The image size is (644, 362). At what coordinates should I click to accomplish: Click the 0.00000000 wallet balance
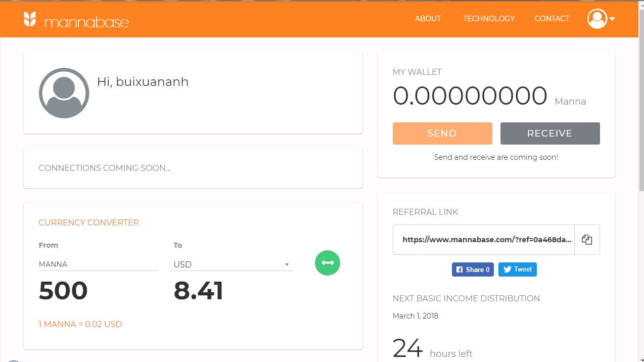470,96
